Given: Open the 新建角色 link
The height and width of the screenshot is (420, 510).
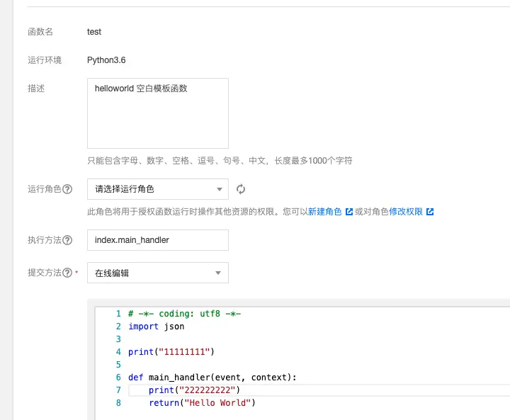Looking at the screenshot, I should [324, 212].
